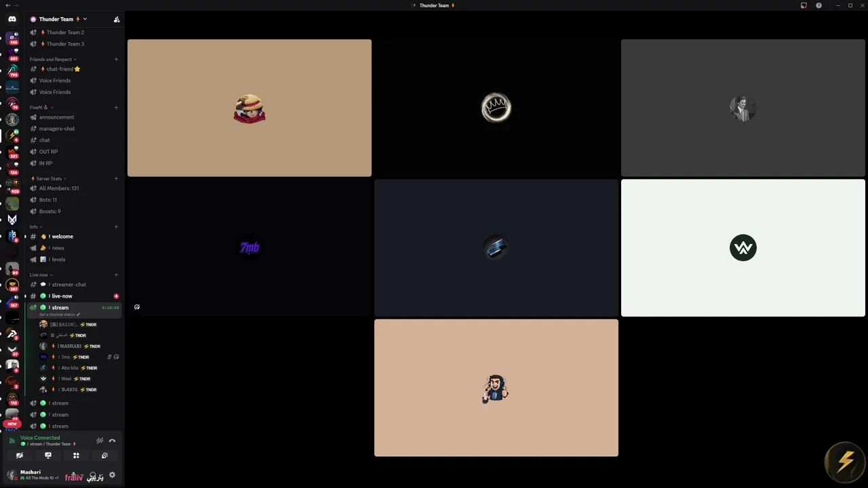This screenshot has width=868, height=488.
Task: Collapse the FiveM category
Action: pos(41,107)
